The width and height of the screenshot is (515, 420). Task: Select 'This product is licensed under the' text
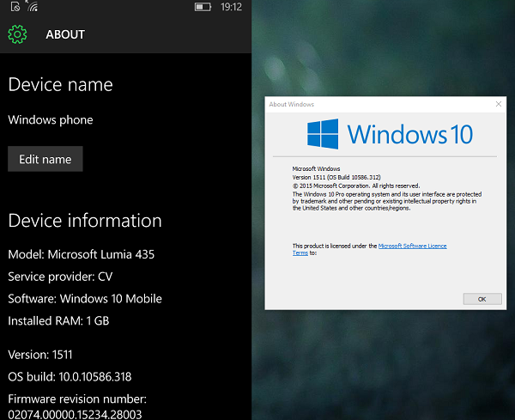tap(335, 246)
